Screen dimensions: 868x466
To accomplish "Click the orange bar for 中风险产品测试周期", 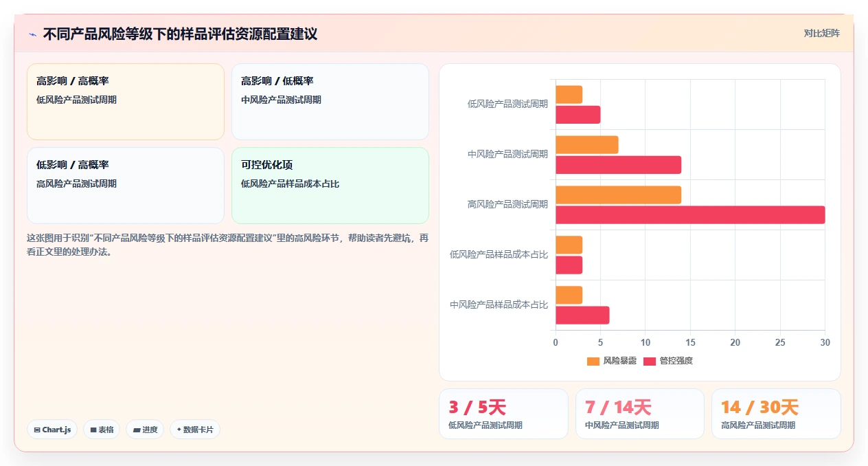I will click(x=587, y=145).
